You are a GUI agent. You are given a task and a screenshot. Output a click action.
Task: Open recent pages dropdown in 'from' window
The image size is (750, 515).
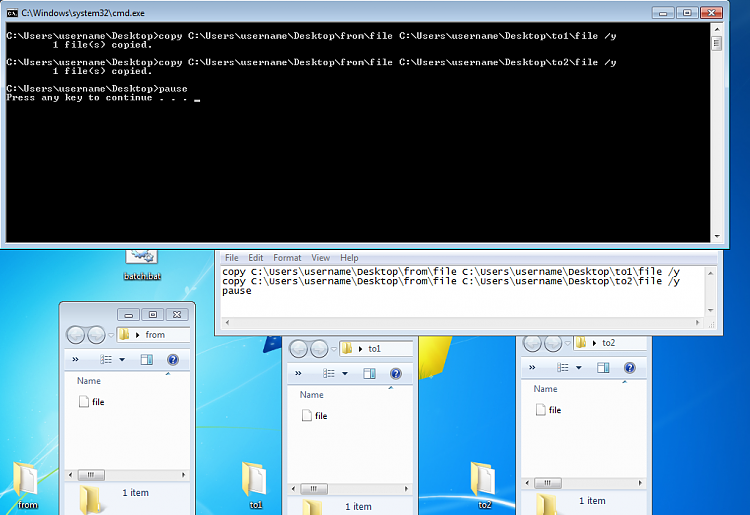point(111,335)
